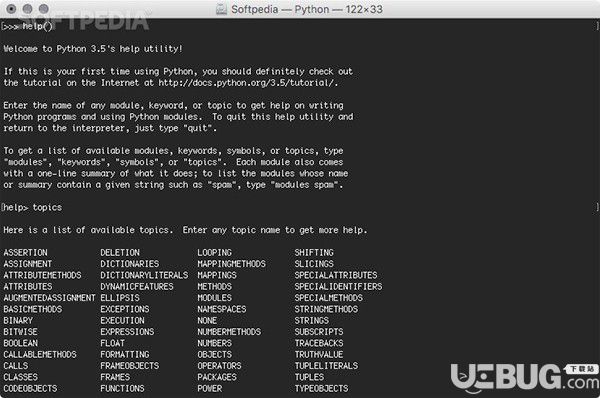Select the FLOAT topic
The image size is (600, 398).
pos(112,343)
